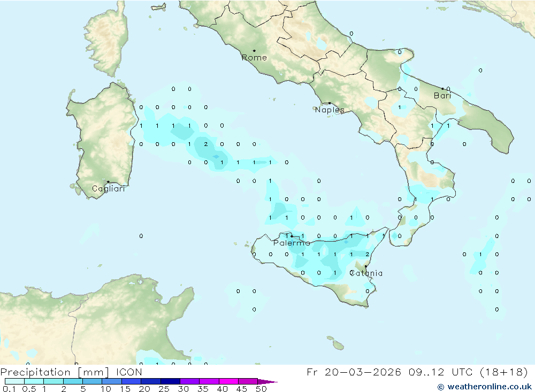Click the legend label '40'
The image size is (535, 392).
(x=223, y=389)
